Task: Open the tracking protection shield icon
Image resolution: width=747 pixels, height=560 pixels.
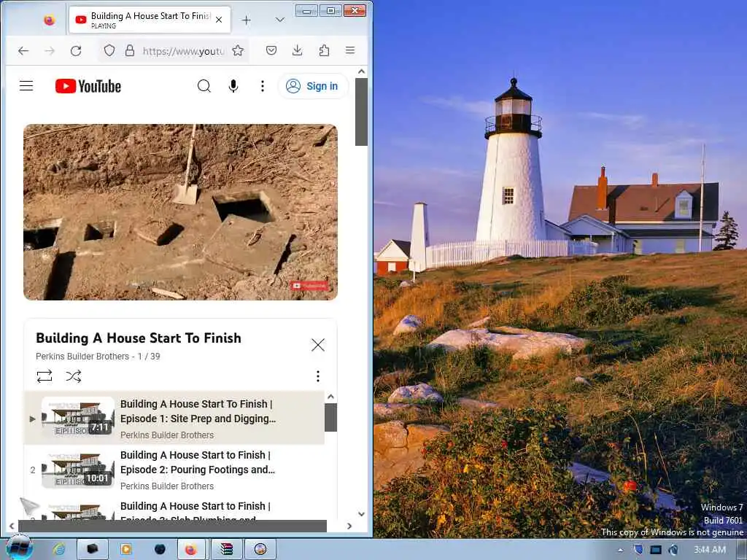Action: [x=109, y=50]
